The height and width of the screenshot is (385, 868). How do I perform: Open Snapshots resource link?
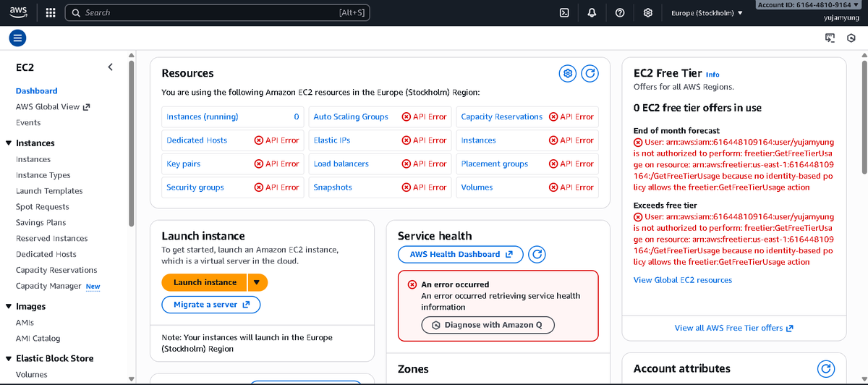tap(333, 187)
